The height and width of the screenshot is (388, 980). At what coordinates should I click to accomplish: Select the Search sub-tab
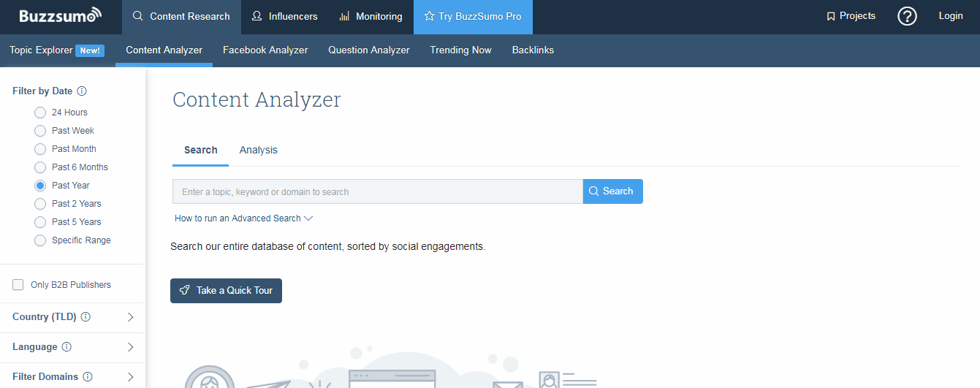[x=201, y=150]
